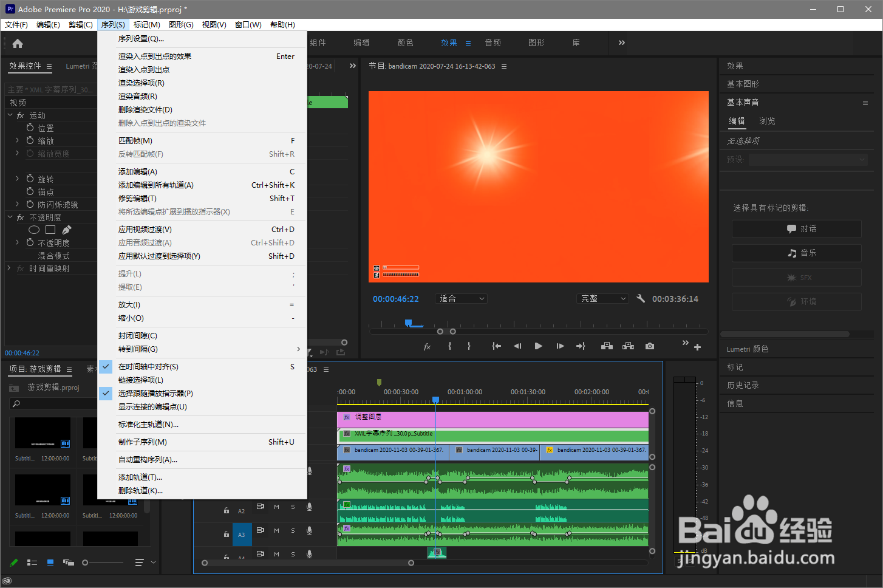Tag clip as 音乐 audio type
883x588 pixels.
pyautogui.click(x=797, y=253)
